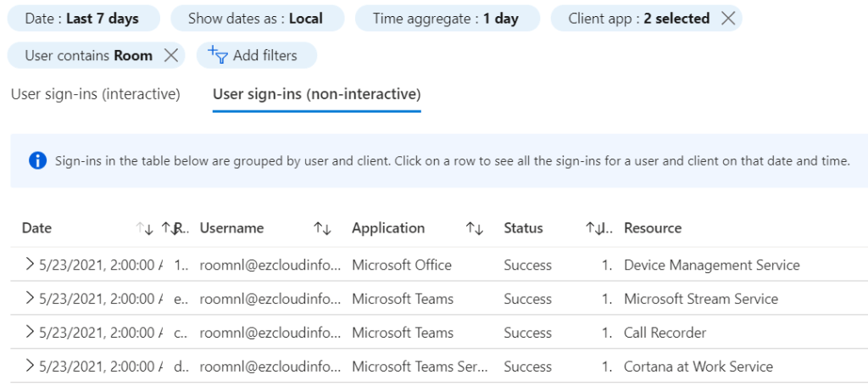Click the blue info icon in banner

click(37, 161)
